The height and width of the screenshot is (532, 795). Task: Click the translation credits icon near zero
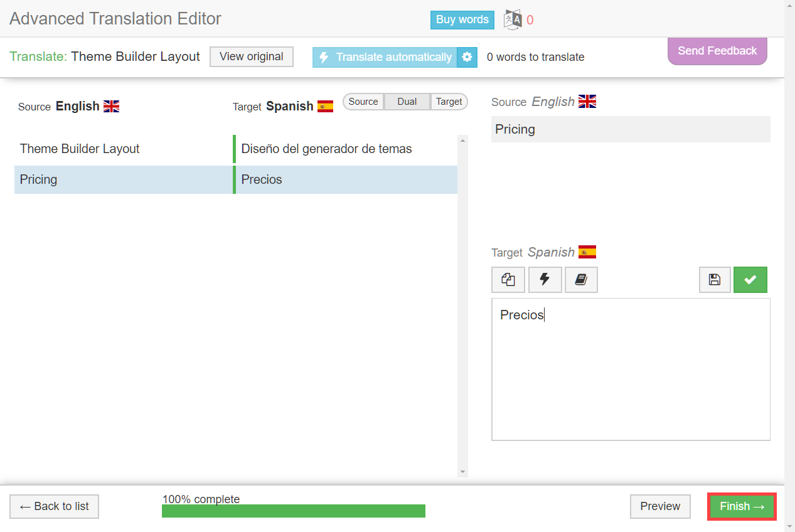[513, 19]
